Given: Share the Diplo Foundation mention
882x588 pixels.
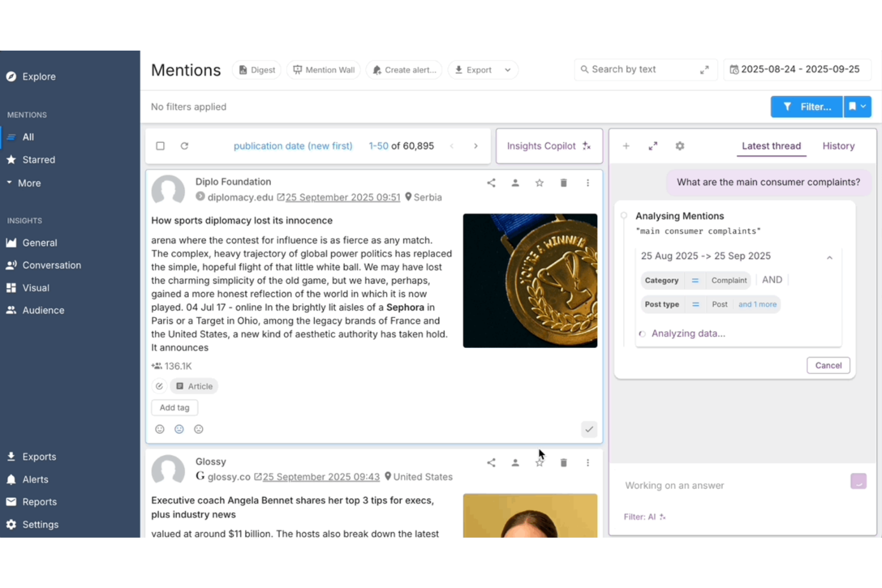Looking at the screenshot, I should 491,183.
